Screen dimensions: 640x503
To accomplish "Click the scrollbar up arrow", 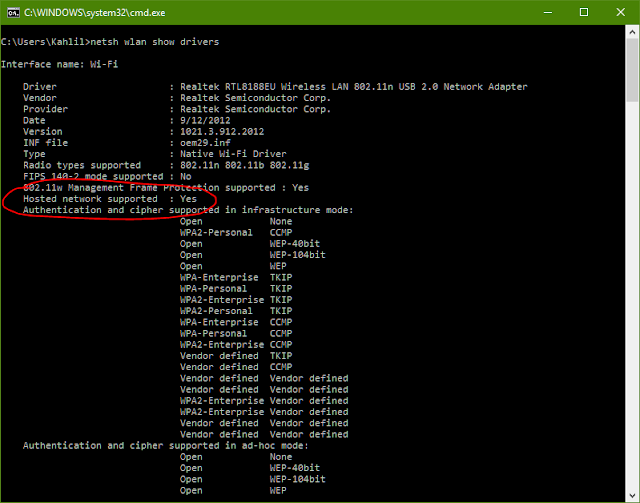I will click(632, 31).
